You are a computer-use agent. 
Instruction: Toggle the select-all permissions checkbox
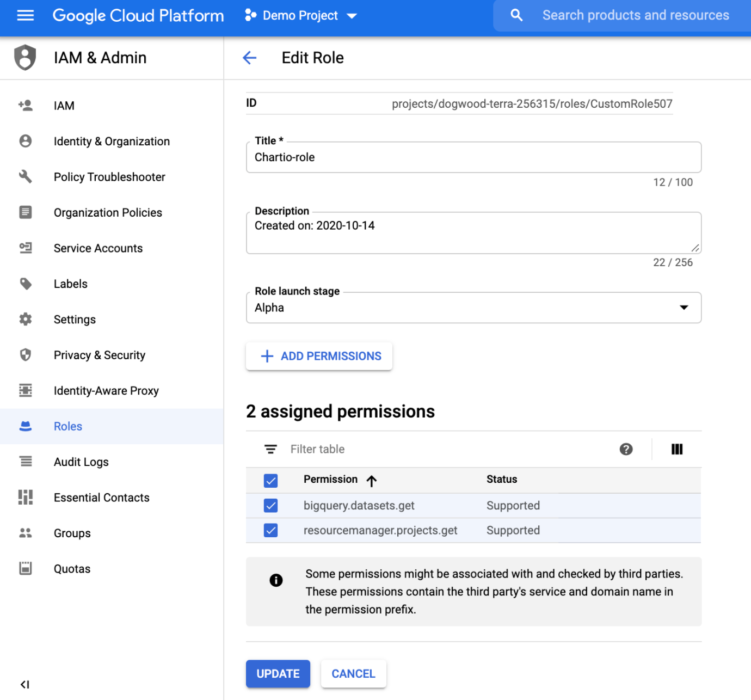(x=270, y=481)
